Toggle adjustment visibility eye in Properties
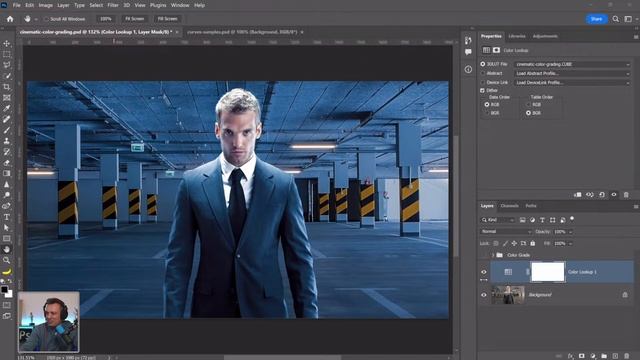Screen dimensions: 640x360 613,195
